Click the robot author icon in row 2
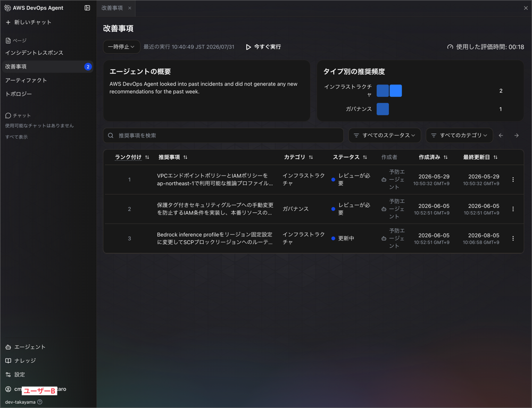The image size is (532, 408). point(384,209)
